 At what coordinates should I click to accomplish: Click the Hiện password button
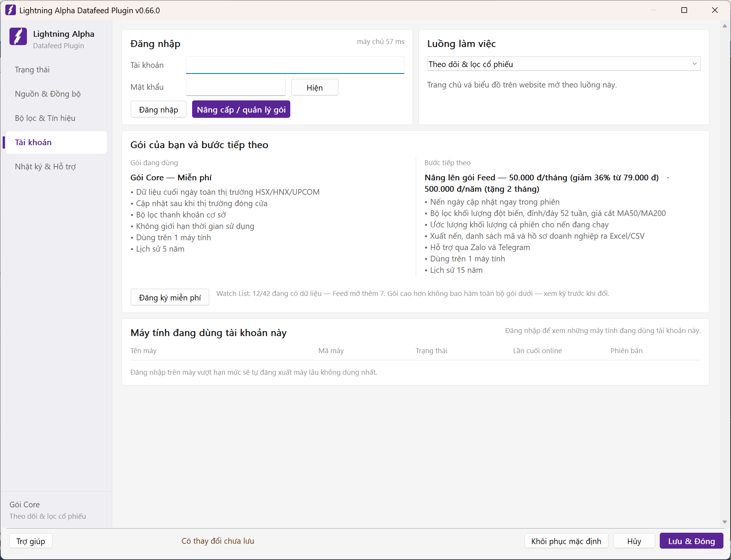pos(315,88)
